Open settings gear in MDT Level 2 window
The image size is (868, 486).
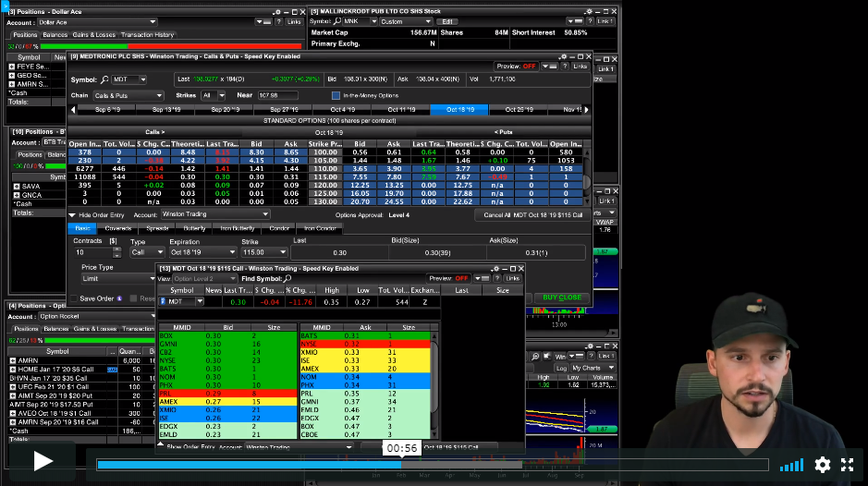click(x=495, y=269)
